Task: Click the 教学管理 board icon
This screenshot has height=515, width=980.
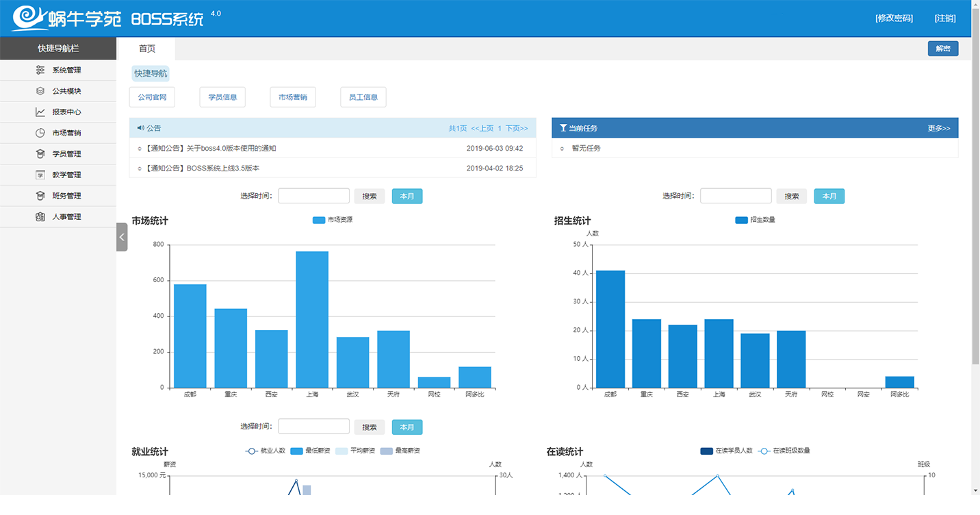Action: (x=40, y=175)
